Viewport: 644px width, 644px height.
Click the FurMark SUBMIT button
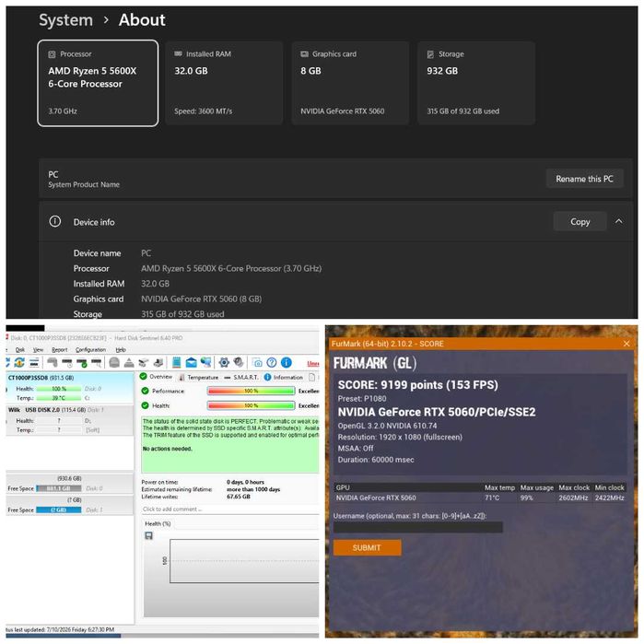click(367, 547)
